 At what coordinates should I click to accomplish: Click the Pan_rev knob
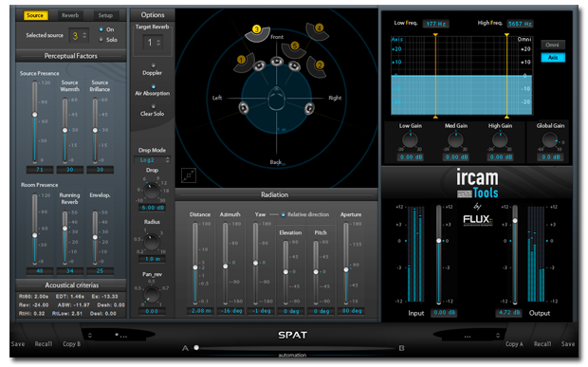tap(152, 295)
